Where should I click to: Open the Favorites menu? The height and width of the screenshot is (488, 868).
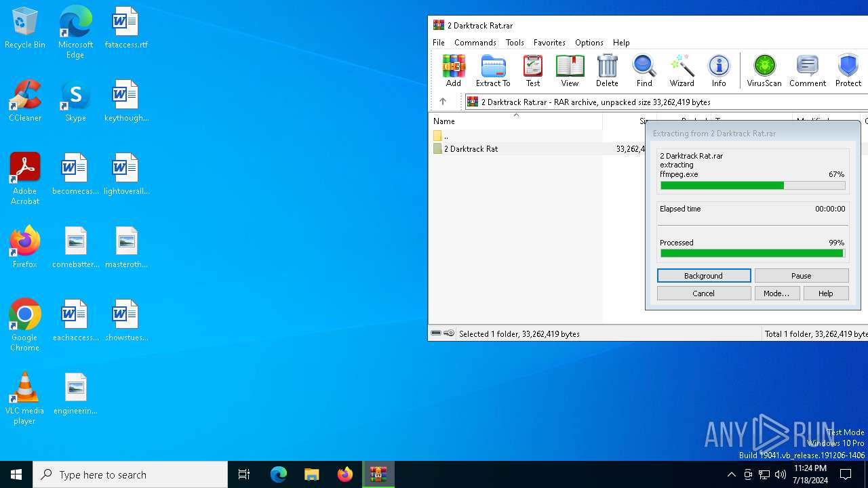coord(549,42)
